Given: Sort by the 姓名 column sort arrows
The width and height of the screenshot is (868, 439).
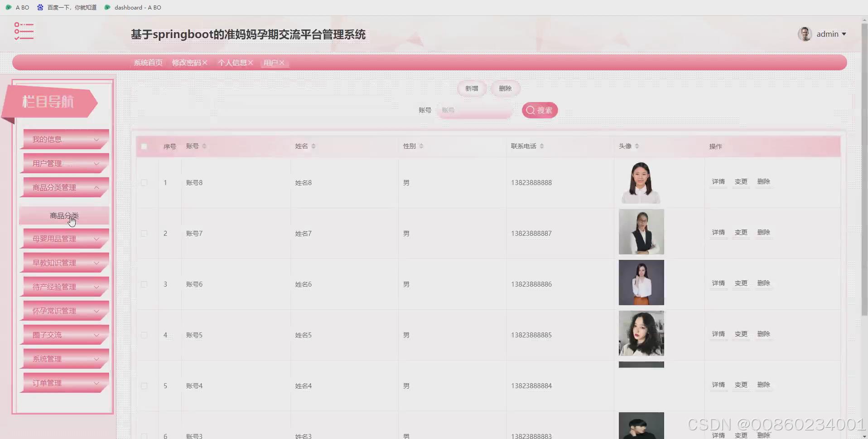Looking at the screenshot, I should click(x=313, y=146).
